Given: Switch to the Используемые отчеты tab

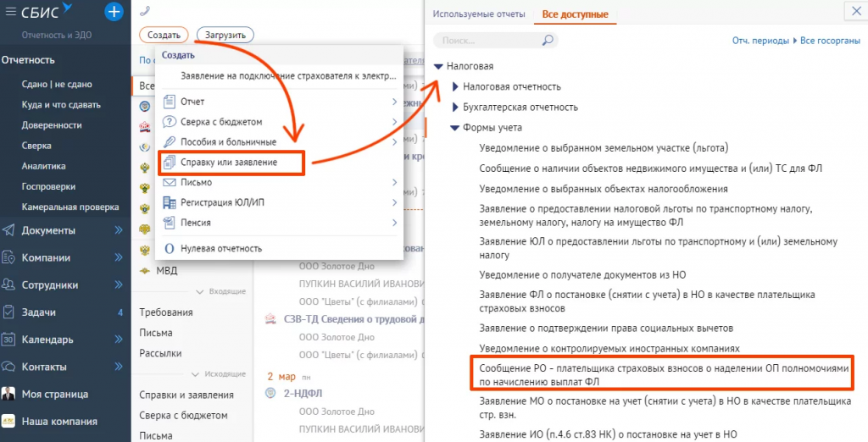Looking at the screenshot, I should [x=479, y=14].
